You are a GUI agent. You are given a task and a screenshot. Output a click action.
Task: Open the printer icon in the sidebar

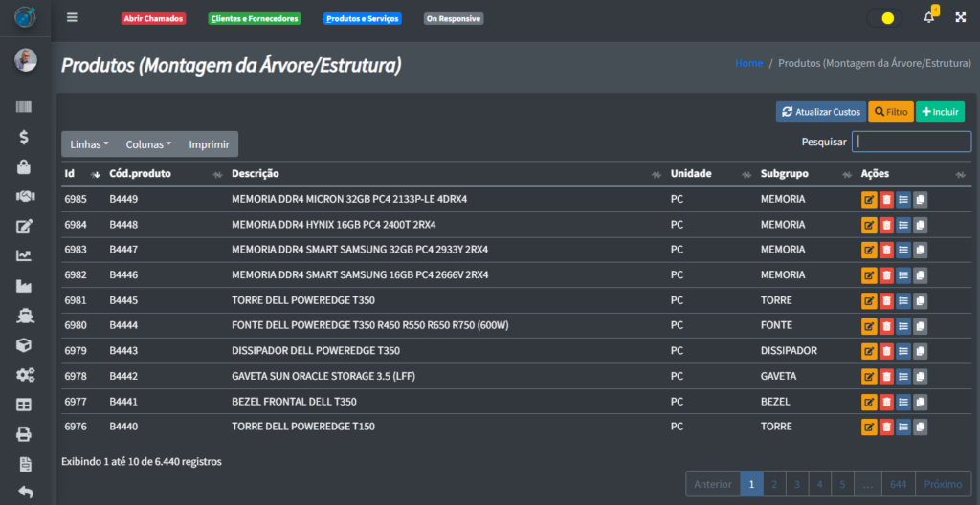[25, 434]
